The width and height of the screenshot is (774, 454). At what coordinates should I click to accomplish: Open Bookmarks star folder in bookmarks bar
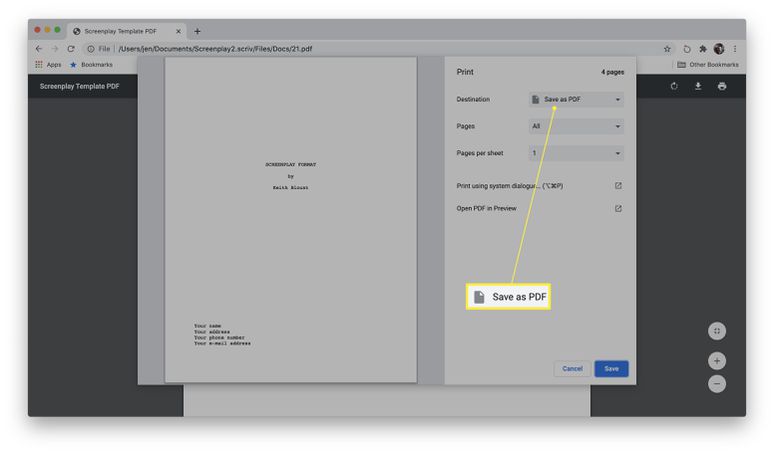(x=91, y=65)
